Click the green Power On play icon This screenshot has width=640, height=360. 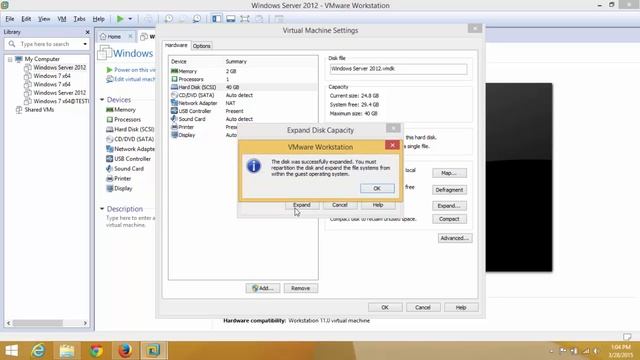click(120, 19)
